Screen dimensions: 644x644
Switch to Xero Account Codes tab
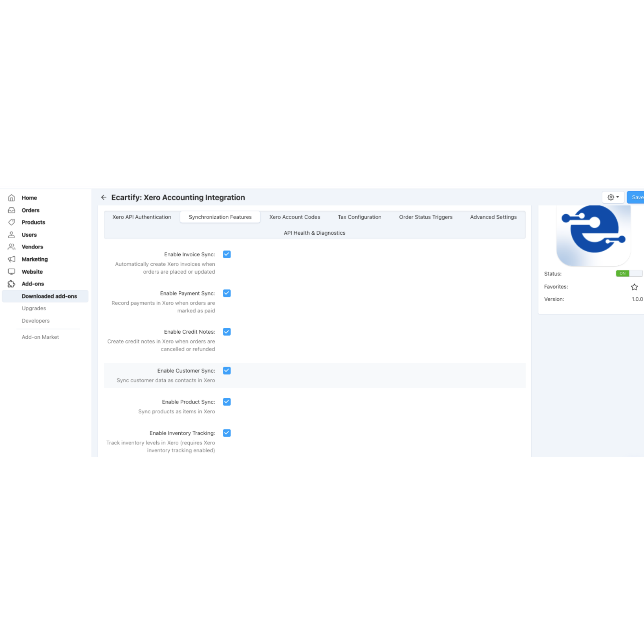pos(294,217)
